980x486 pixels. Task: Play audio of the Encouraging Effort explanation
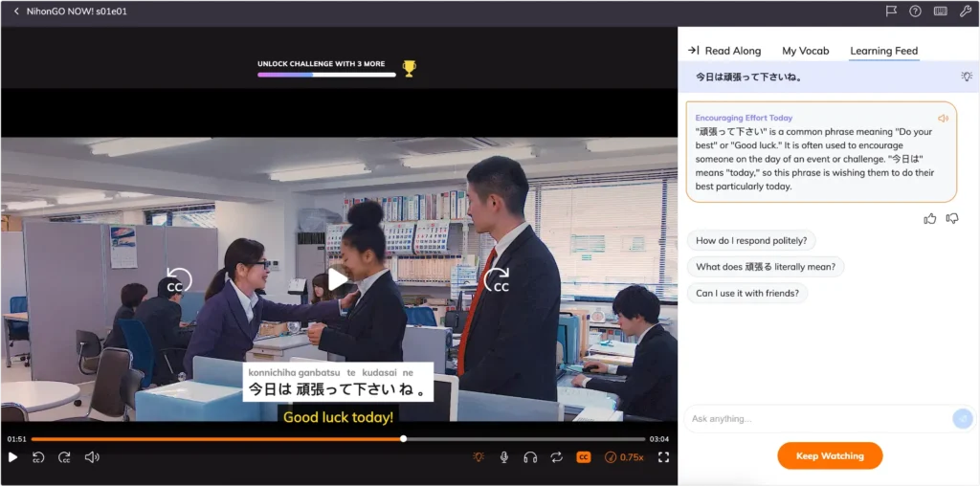[x=943, y=118]
